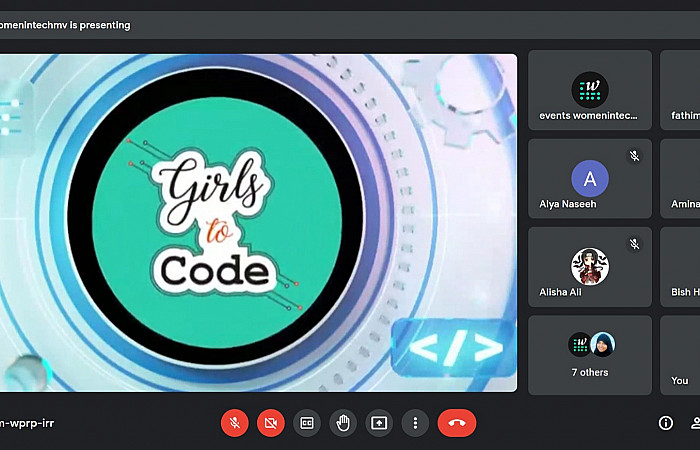Unmute the microphone in the call bar
Image resolution: width=700 pixels, height=450 pixels.
[234, 423]
